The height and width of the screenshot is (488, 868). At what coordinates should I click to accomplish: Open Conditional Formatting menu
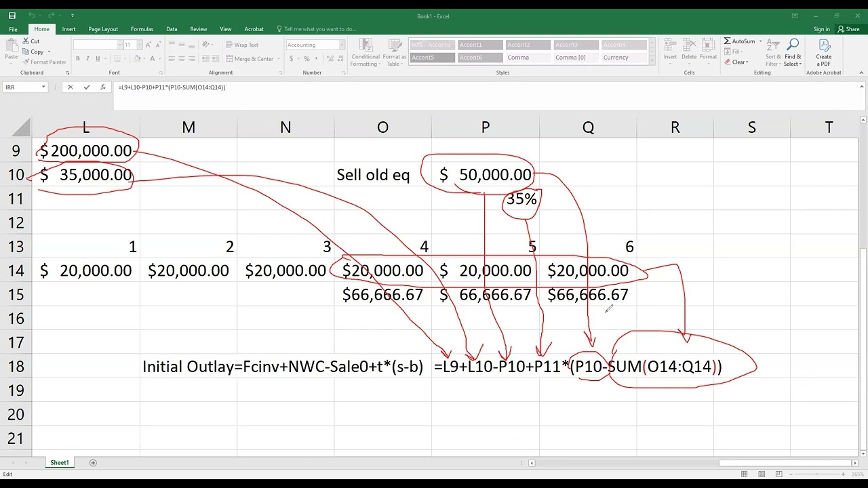click(x=365, y=53)
